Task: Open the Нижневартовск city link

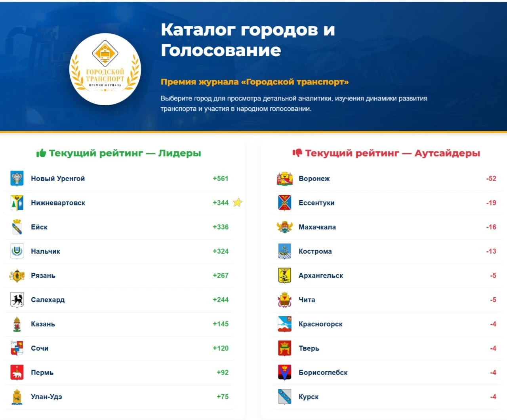Action: pos(58,203)
